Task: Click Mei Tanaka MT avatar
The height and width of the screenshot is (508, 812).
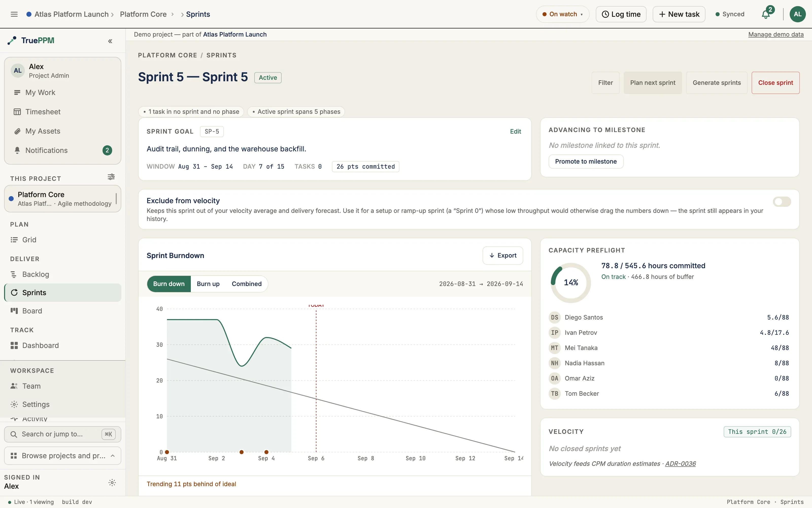Action: pyautogui.click(x=554, y=348)
